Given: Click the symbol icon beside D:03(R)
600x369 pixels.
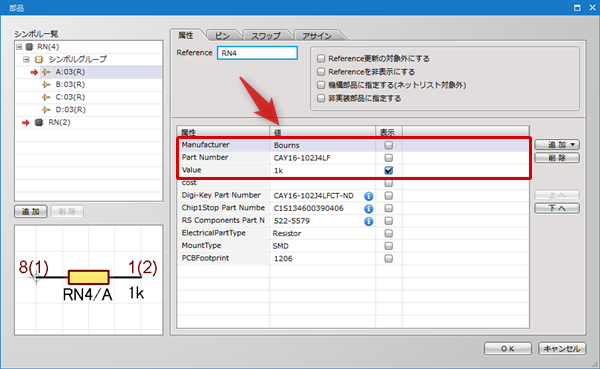Looking at the screenshot, I should 46,110.
